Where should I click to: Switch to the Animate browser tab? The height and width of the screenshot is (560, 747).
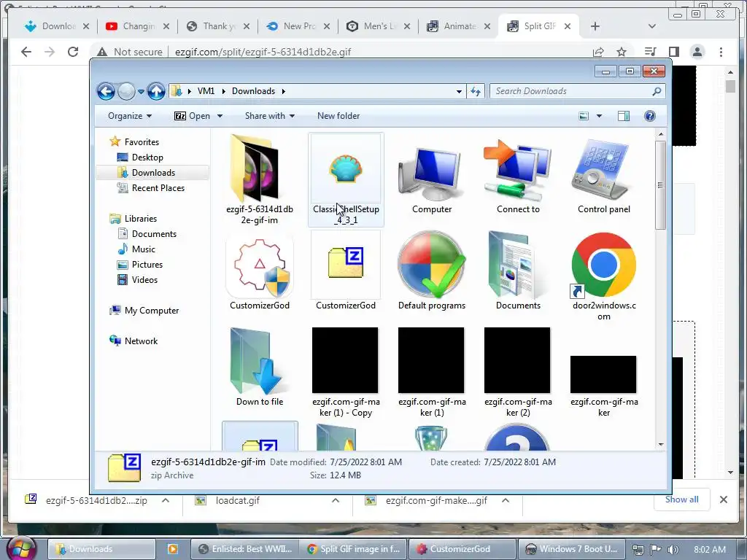pos(459,26)
